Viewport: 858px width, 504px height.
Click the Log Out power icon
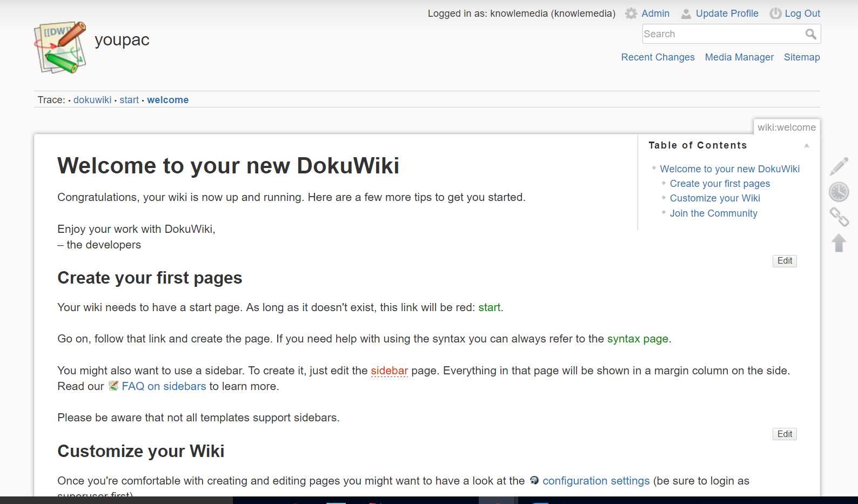coord(775,14)
